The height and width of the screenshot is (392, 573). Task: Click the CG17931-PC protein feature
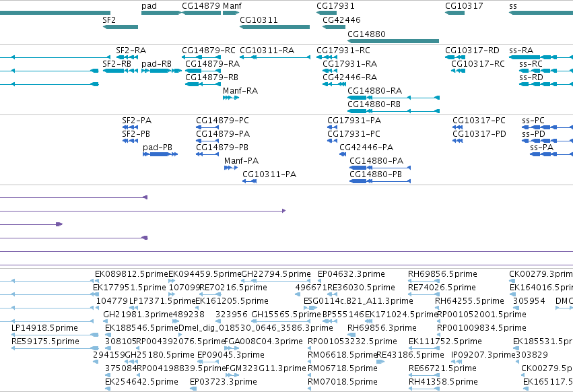[332, 141]
